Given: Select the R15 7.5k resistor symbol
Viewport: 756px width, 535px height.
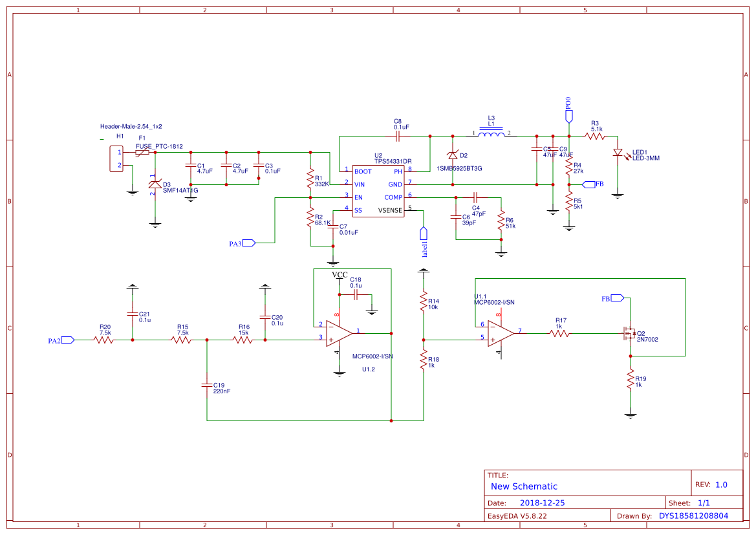Looking at the screenshot, I should (181, 340).
